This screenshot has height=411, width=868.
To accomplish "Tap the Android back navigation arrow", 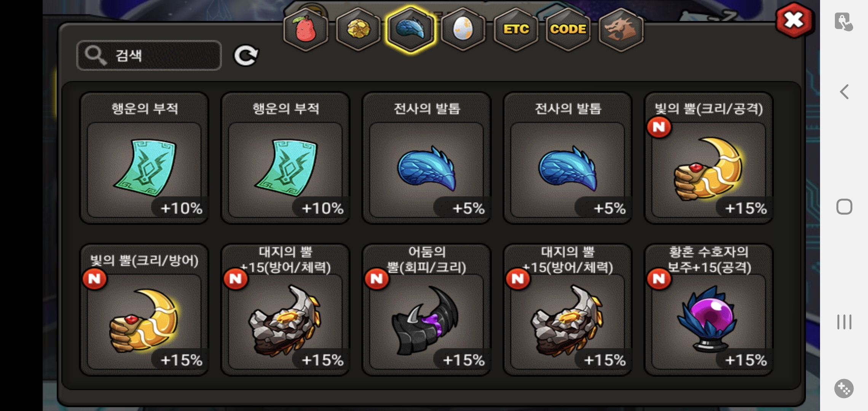I will click(844, 92).
